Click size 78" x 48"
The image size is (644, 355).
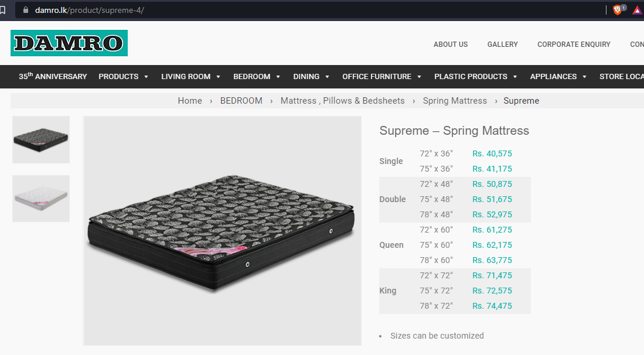coord(436,214)
